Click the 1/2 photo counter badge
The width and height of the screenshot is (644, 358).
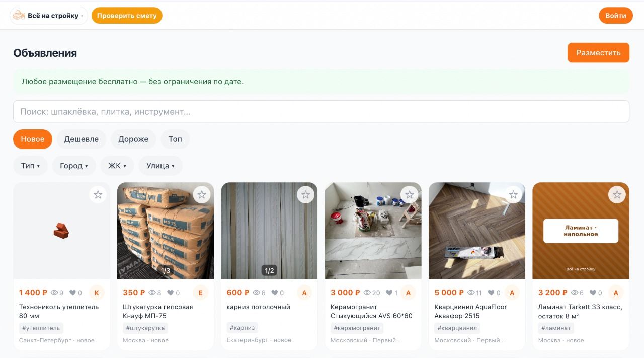pos(269,271)
